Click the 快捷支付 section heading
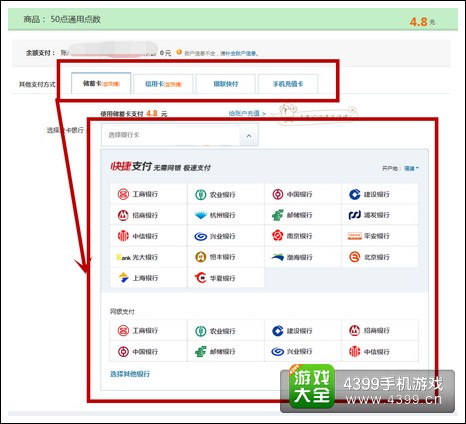 click(x=131, y=166)
